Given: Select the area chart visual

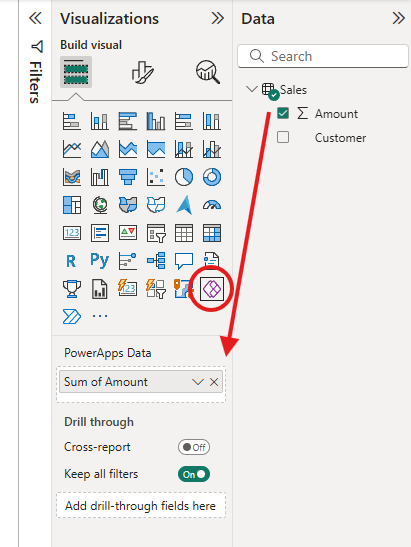Looking at the screenshot, I should (100, 149).
